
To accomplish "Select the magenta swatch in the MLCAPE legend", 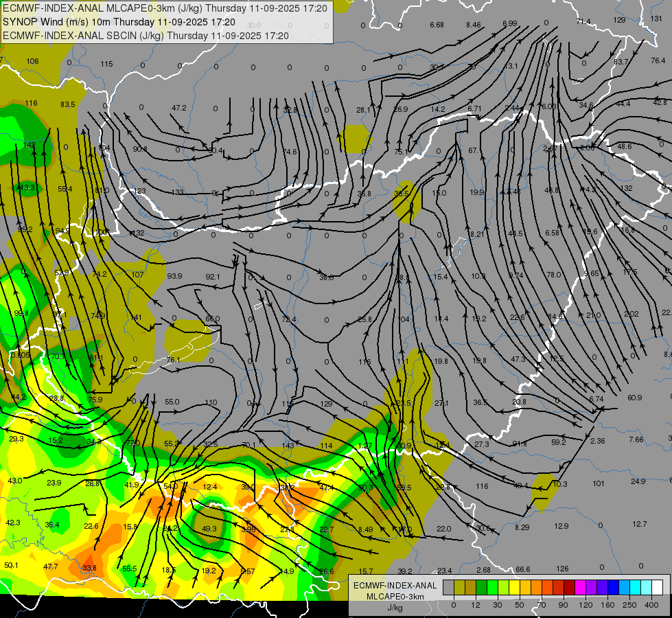I will [580, 587].
